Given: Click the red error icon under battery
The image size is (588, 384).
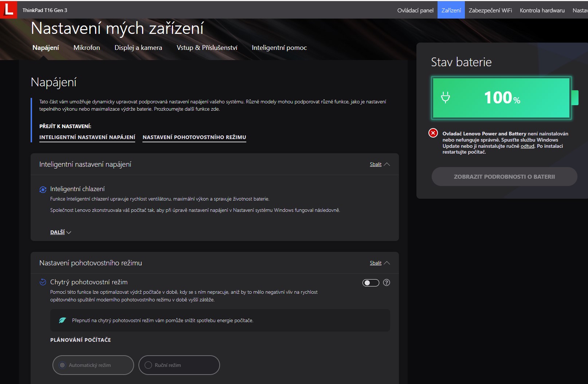Looking at the screenshot, I should [433, 133].
